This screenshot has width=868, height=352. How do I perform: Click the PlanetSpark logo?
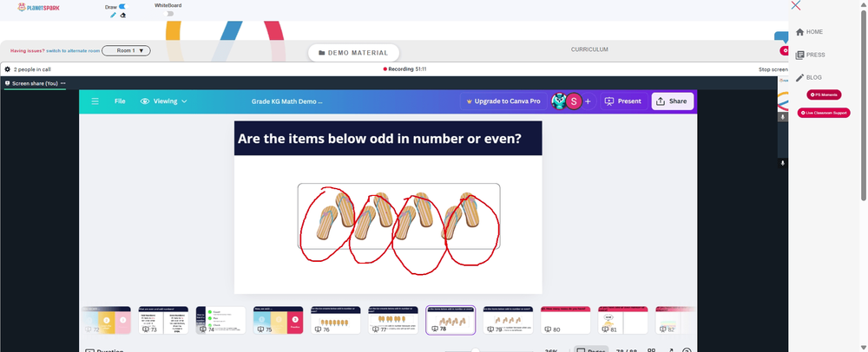(39, 7)
